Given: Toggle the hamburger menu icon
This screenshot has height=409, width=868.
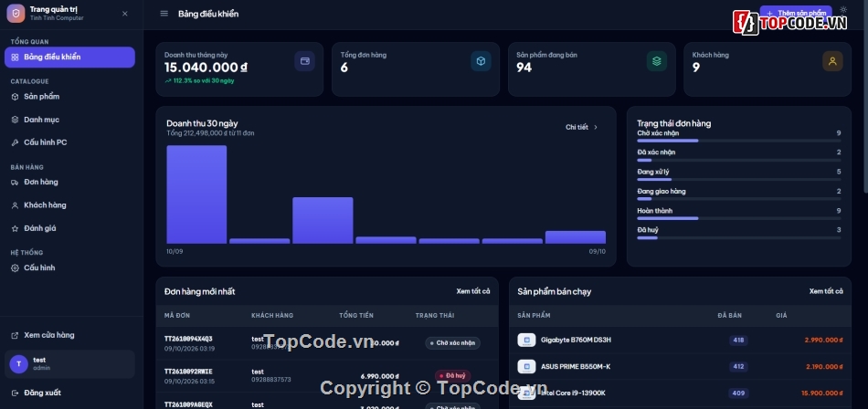Looking at the screenshot, I should click(164, 14).
